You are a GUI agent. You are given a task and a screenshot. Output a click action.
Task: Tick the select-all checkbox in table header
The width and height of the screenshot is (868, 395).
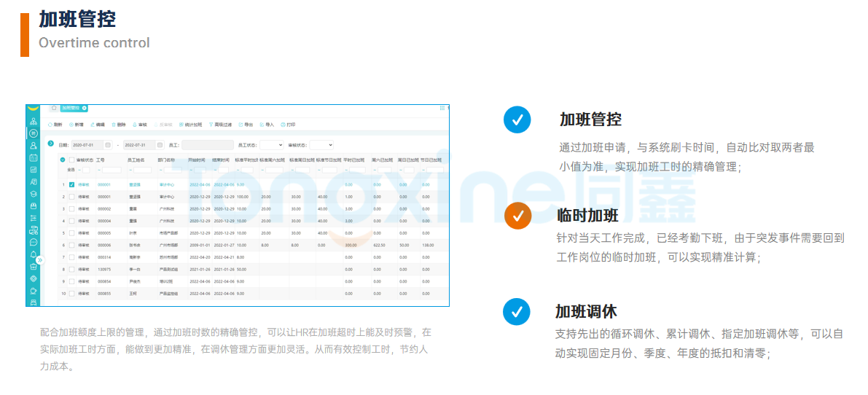coord(71,160)
